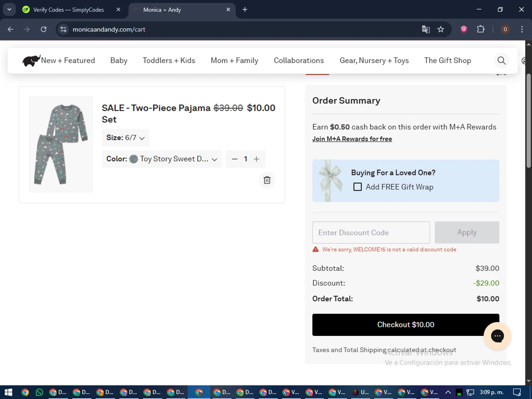Click the Apply discount button
The height and width of the screenshot is (399, 532).
(467, 233)
